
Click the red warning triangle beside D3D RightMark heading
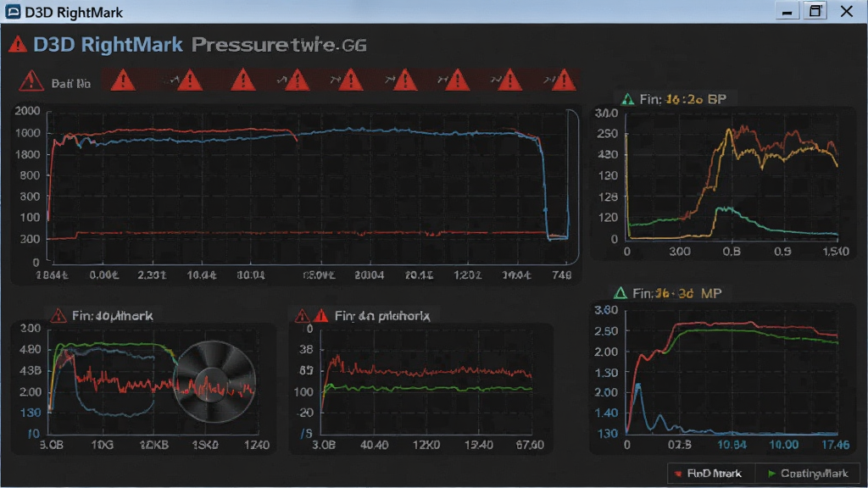(18, 44)
